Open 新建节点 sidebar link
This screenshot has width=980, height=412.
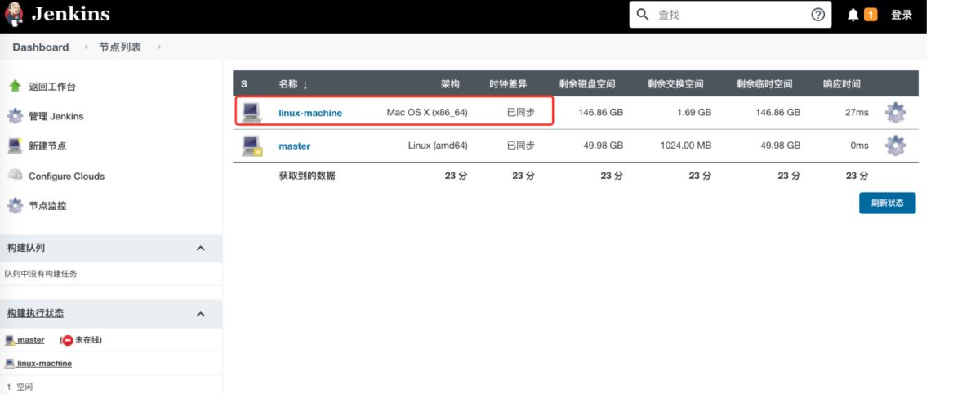[47, 146]
